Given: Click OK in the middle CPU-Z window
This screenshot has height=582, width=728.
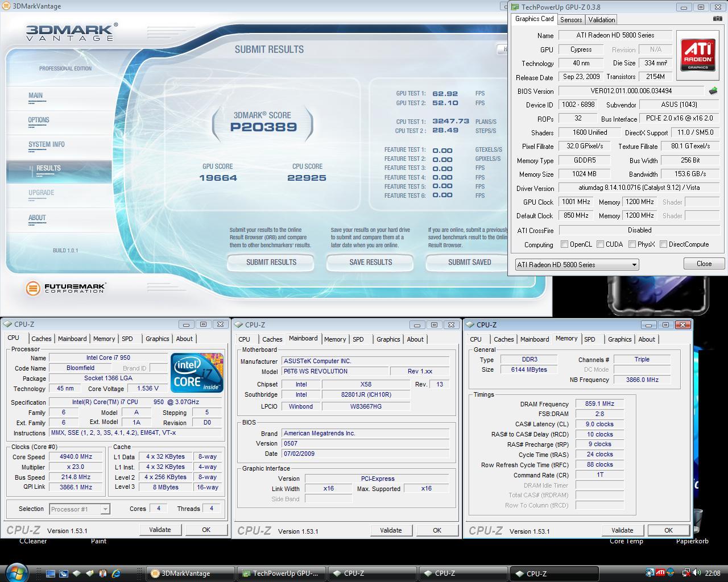Looking at the screenshot, I should (437, 530).
